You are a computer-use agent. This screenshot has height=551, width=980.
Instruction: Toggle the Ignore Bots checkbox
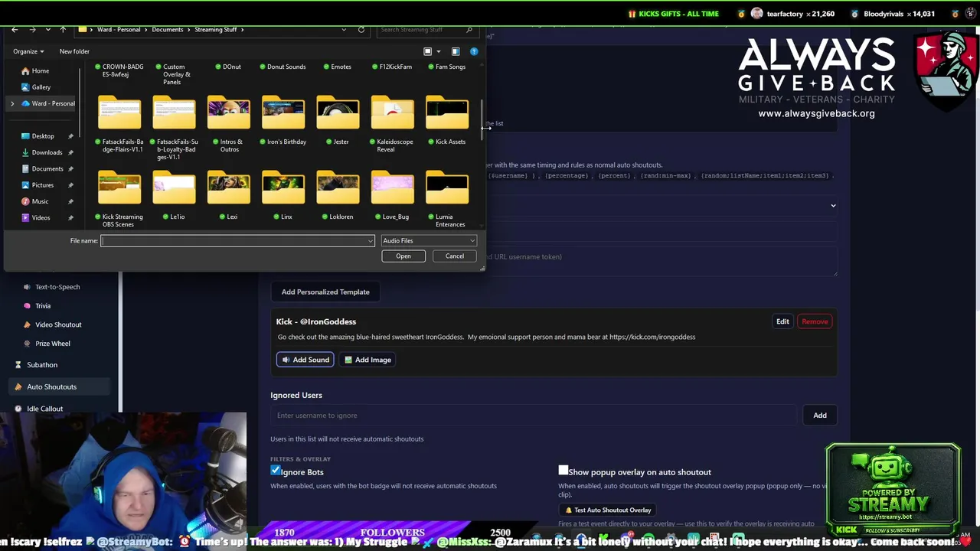coord(276,471)
